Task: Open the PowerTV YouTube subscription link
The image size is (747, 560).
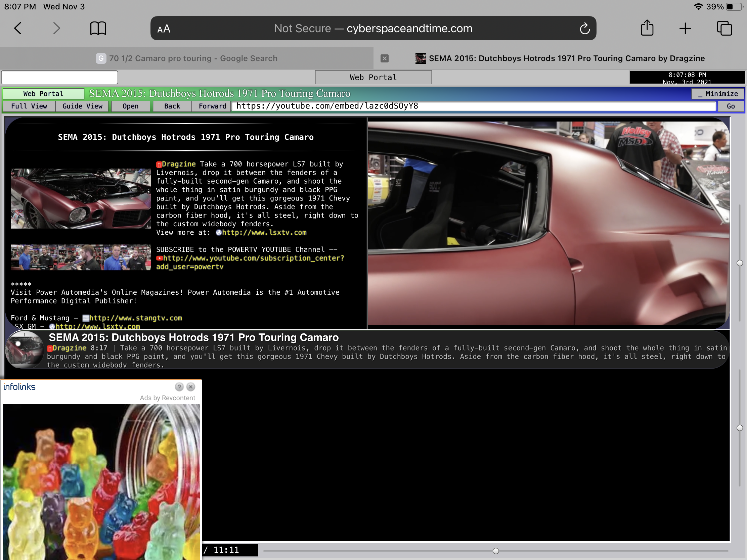Action: click(250, 262)
